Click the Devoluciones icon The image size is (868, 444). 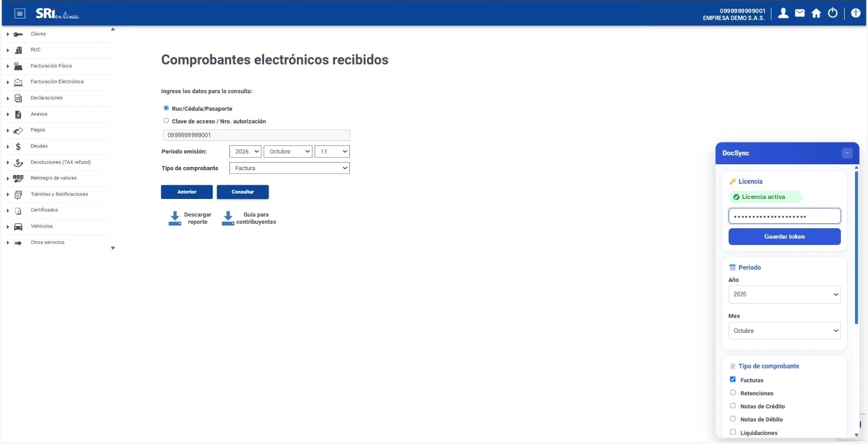tap(18, 163)
